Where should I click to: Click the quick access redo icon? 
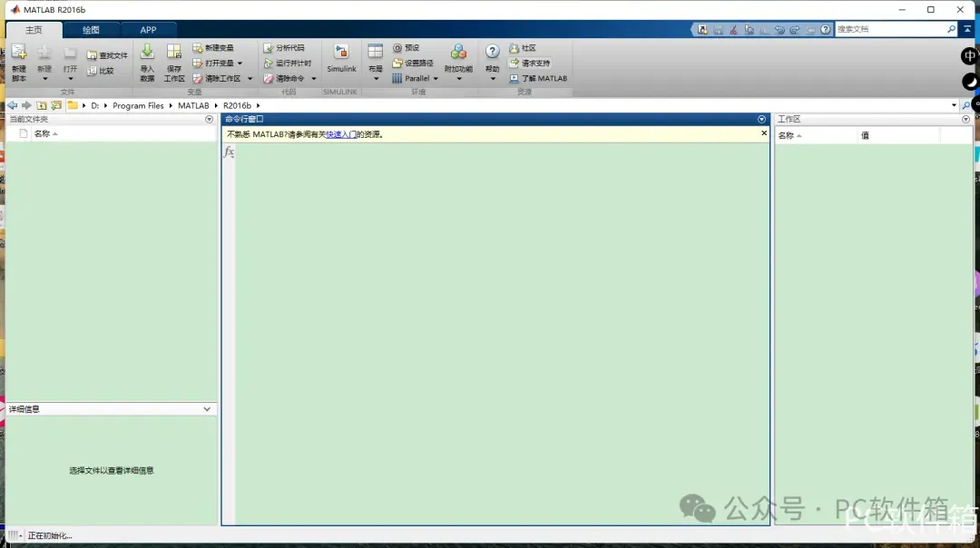tap(794, 29)
